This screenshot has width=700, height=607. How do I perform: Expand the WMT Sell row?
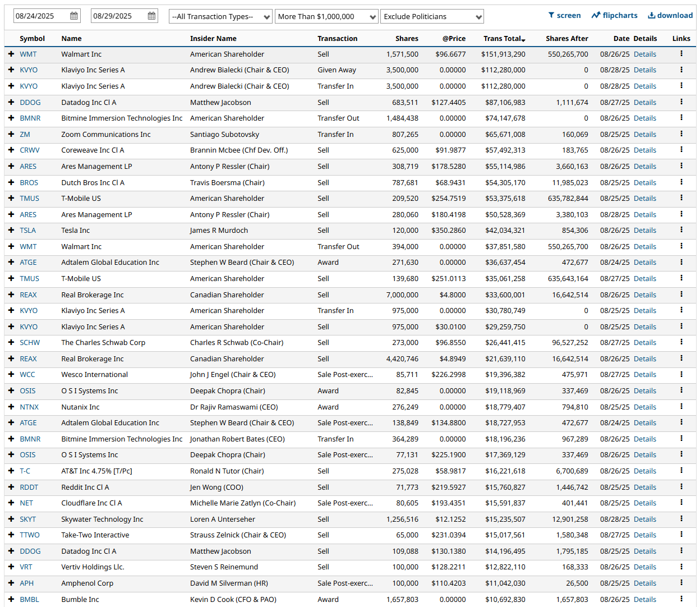click(x=11, y=54)
